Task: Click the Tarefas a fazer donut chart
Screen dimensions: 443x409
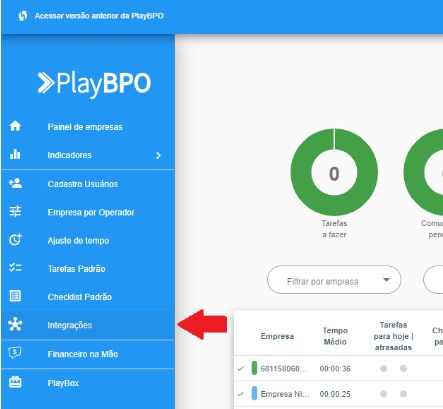Action: tap(334, 172)
